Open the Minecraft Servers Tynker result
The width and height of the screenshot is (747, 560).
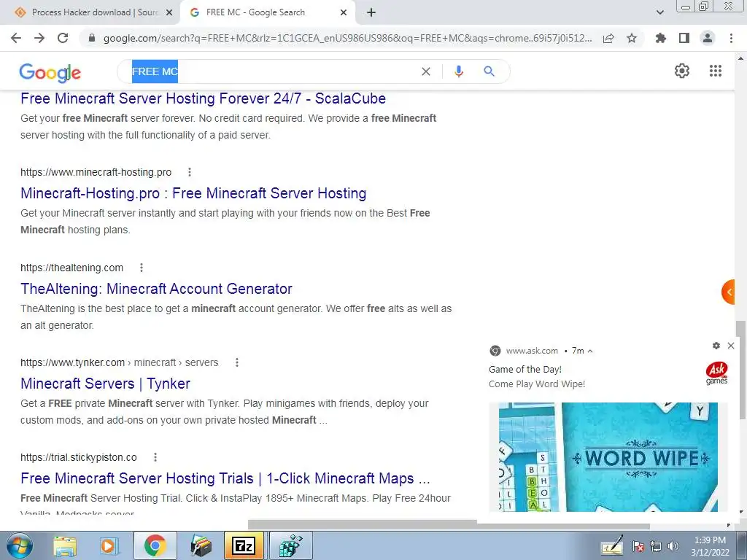(x=105, y=384)
